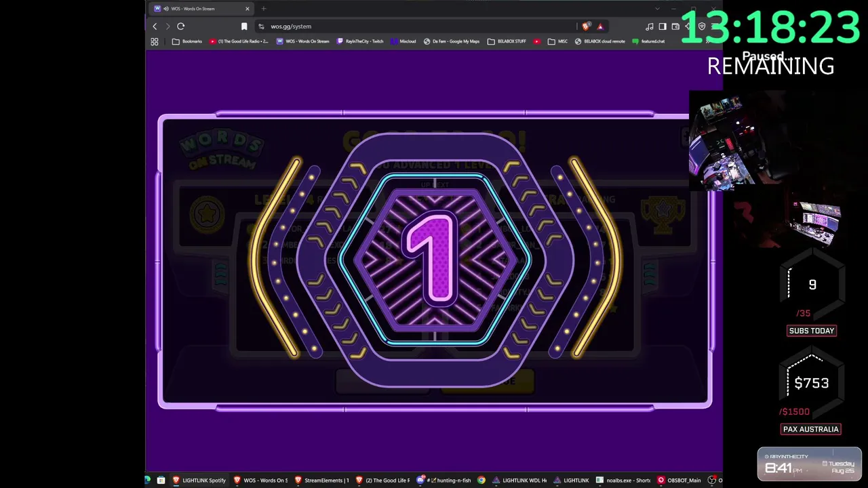This screenshot has height=488, width=868.
Task: Switch to LIGHTLINK Spotify taskbar window
Action: tap(199, 481)
